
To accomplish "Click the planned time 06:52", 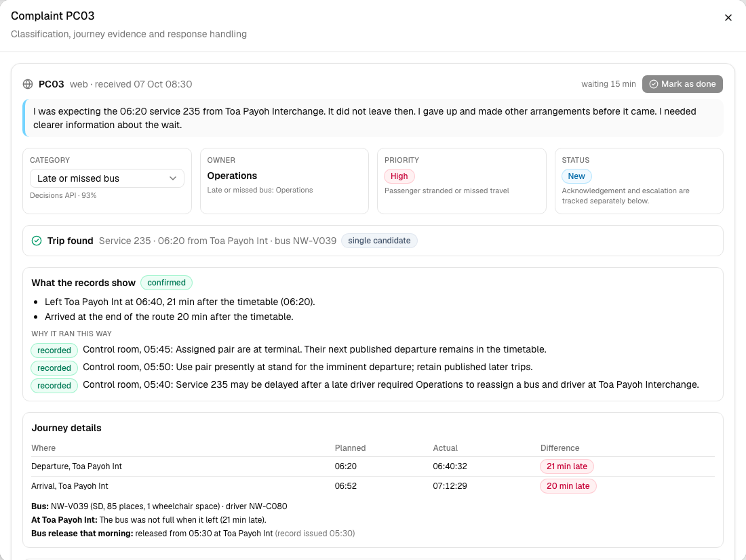I will point(346,486).
